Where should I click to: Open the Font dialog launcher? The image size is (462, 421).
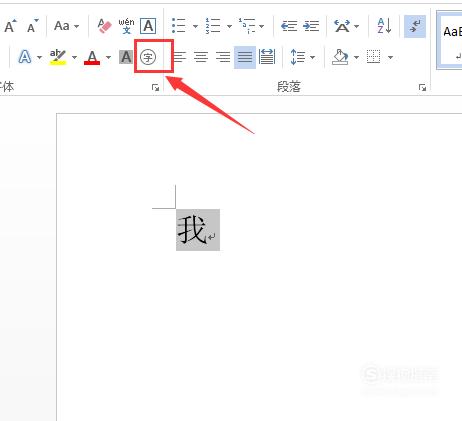pyautogui.click(x=155, y=88)
